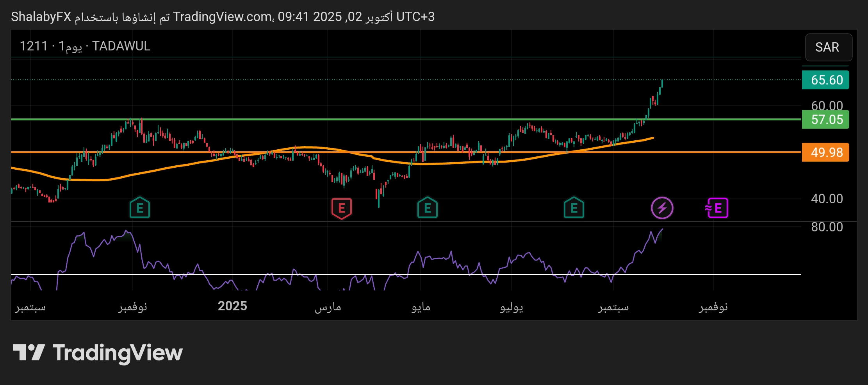Click the green earnings marker below 2024 peak

point(140,208)
